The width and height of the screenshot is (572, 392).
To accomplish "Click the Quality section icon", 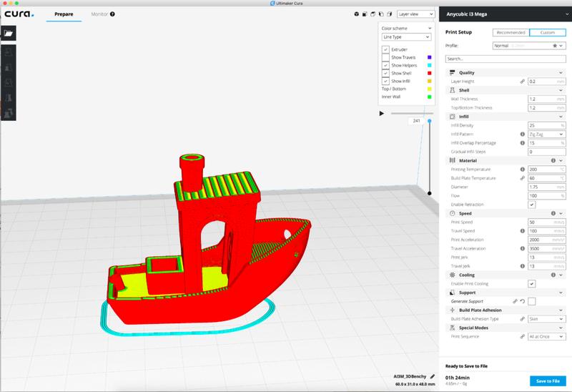I will click(453, 72).
